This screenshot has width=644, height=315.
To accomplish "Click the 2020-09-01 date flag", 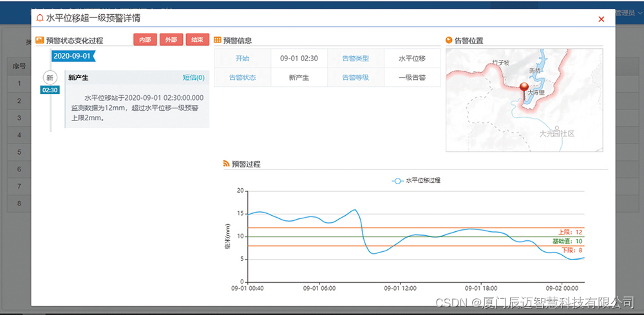I will [73, 56].
